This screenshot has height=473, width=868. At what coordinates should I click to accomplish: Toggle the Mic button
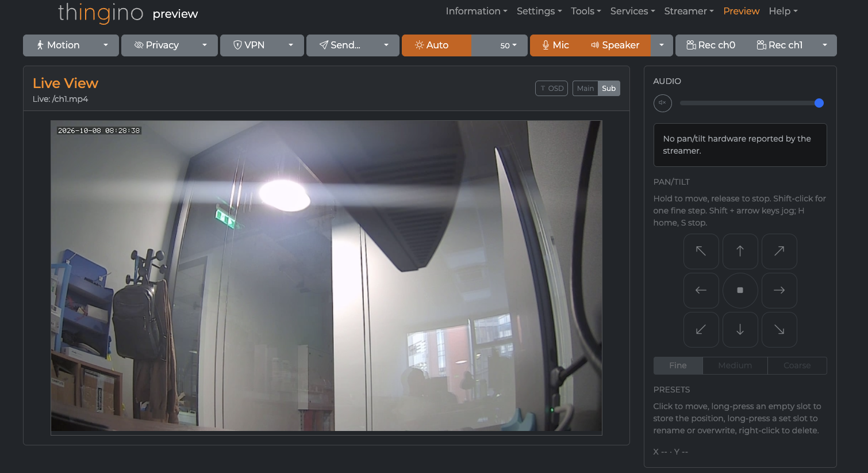555,45
